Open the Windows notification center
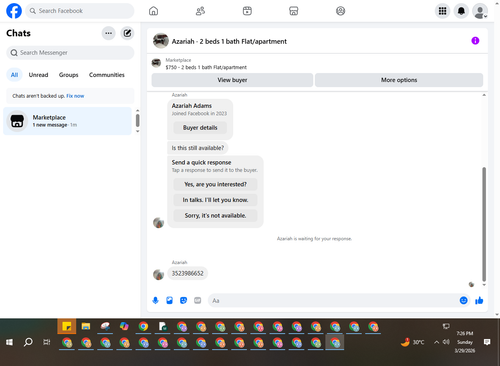The width and height of the screenshot is (500, 366). [x=487, y=342]
